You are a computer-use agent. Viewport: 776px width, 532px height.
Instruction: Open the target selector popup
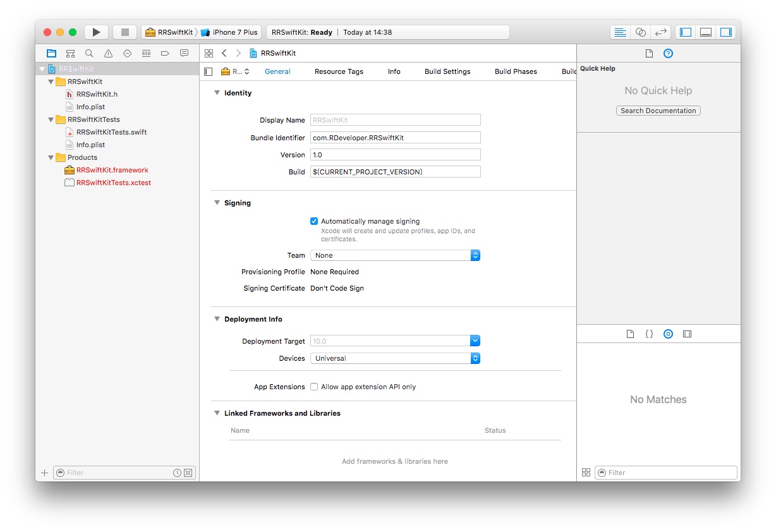pyautogui.click(x=235, y=71)
